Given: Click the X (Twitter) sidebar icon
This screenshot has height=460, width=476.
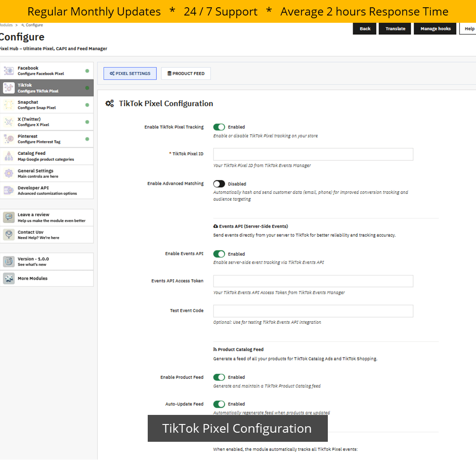Looking at the screenshot, I should tap(9, 122).
